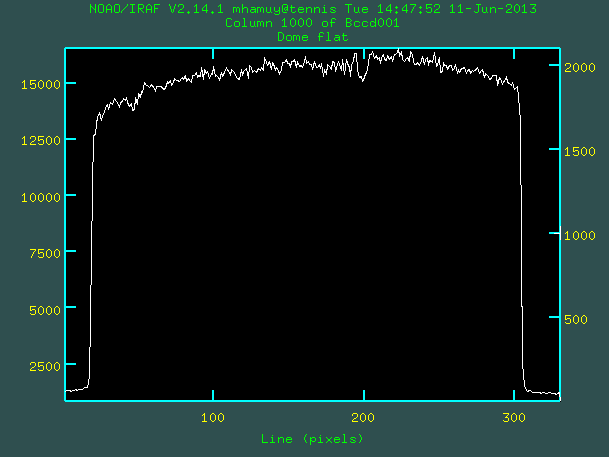Click the 1500 right-axis label

[579, 151]
